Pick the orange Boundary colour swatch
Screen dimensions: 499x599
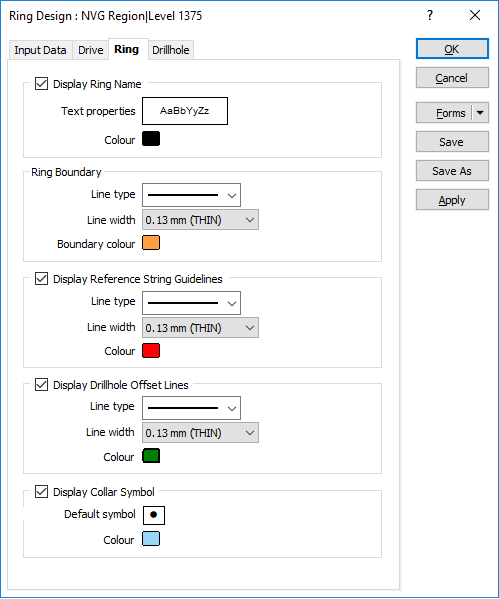pos(151,243)
